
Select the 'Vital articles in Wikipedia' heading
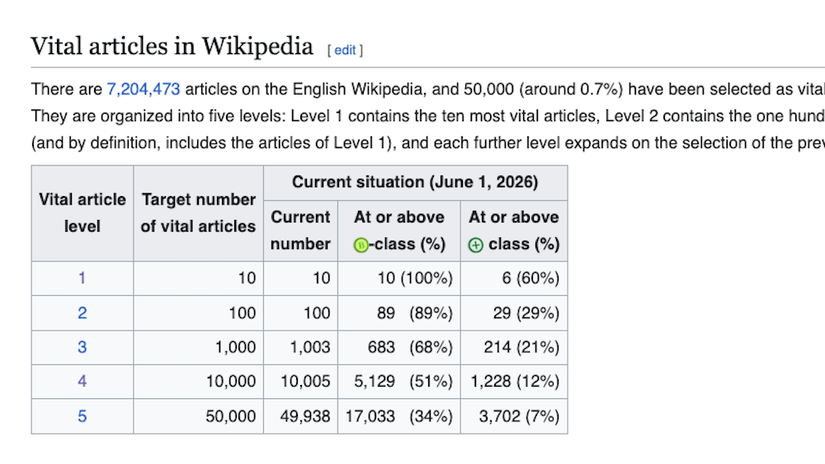(x=172, y=46)
